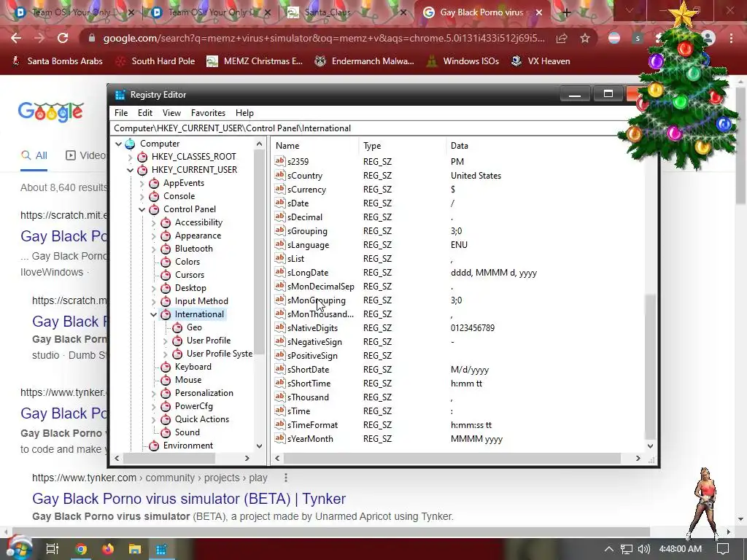The height and width of the screenshot is (560, 747).
Task: Click the share page icon in address bar
Action: click(x=562, y=38)
